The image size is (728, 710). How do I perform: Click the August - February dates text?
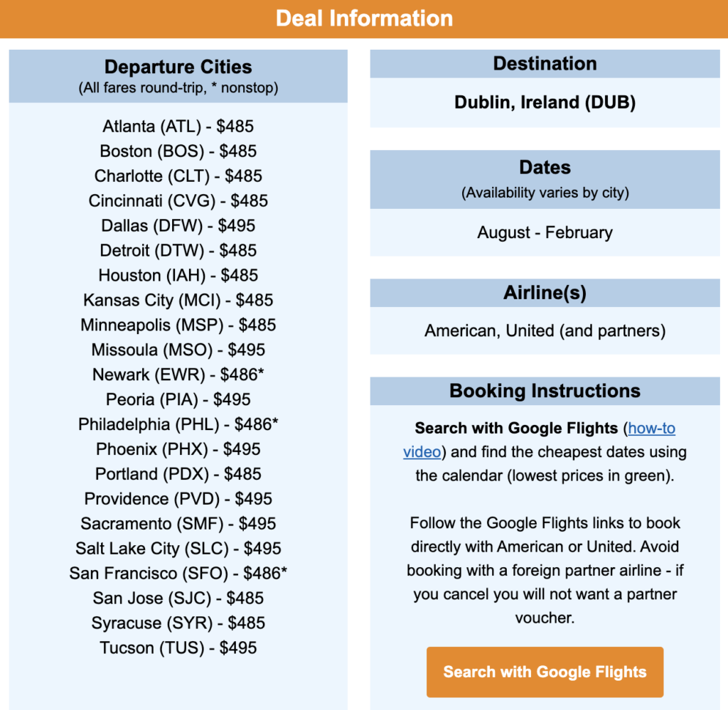click(x=545, y=232)
